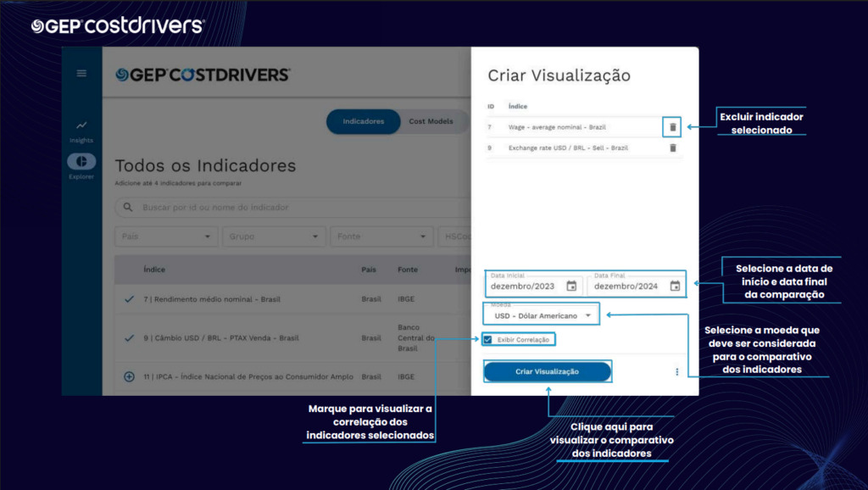Click 'Exchange rate USD / BRL - Sell - Brazil' text

pyautogui.click(x=568, y=148)
